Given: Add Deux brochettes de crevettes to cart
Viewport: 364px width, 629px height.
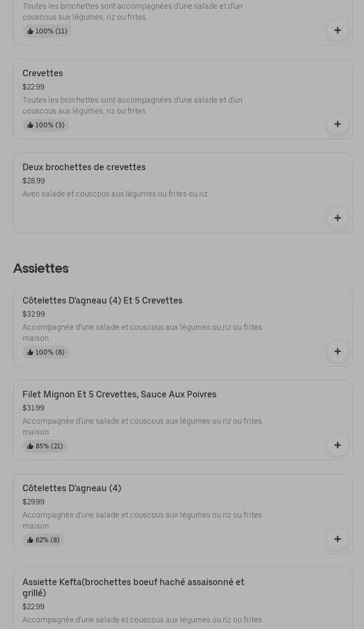Looking at the screenshot, I should pos(337,218).
